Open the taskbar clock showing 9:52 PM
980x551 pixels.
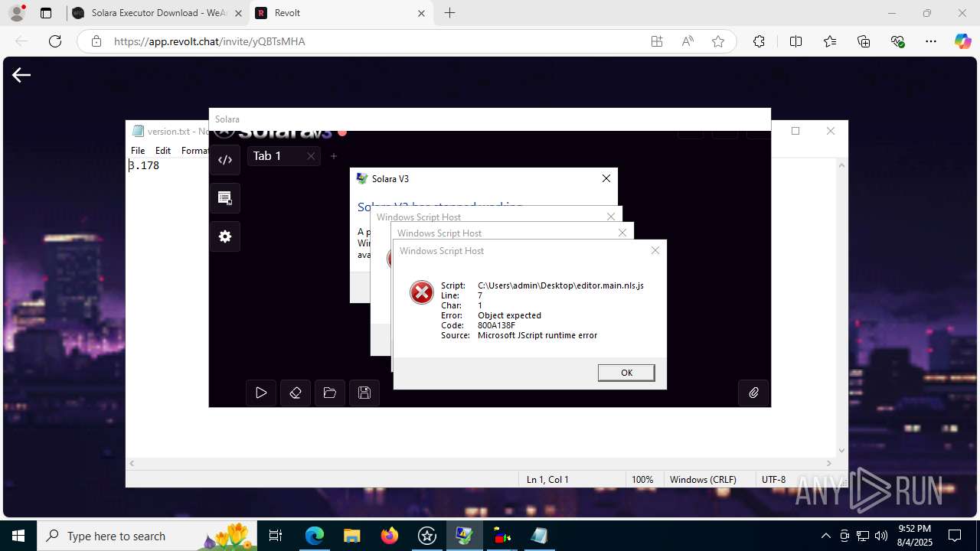(914, 536)
